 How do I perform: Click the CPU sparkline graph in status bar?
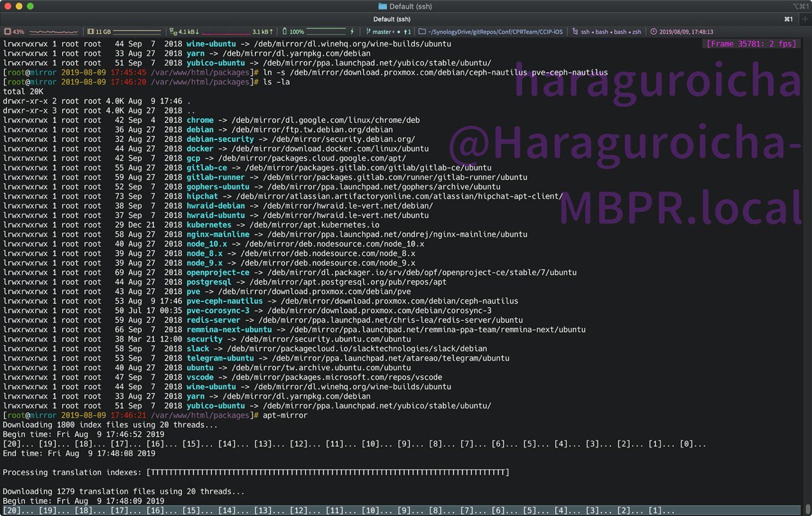click(x=53, y=31)
